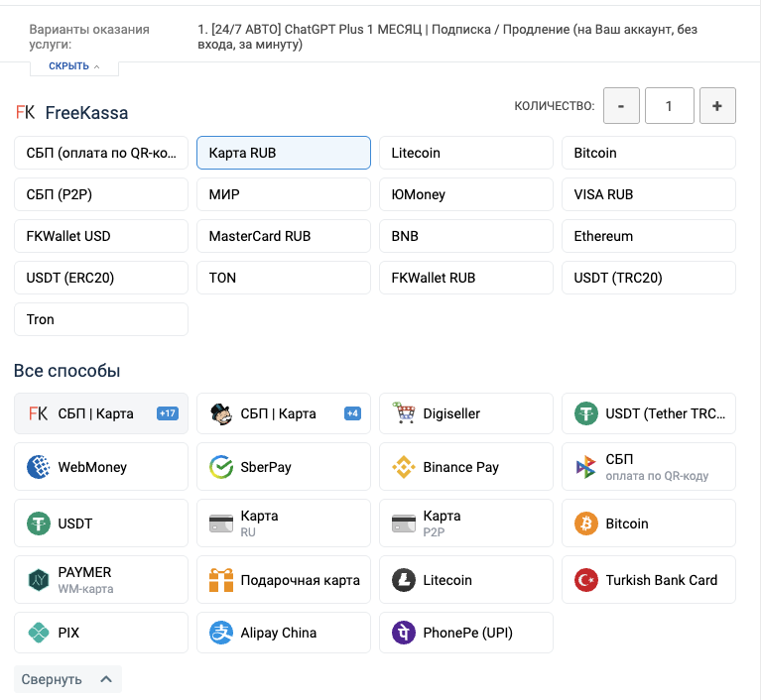Choose Litecoin in the FreeKassa list
The width and height of the screenshot is (761, 700).
pyautogui.click(x=466, y=153)
